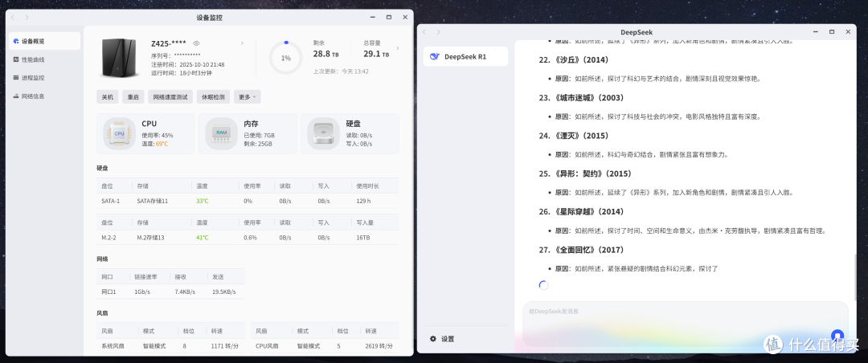Viewport: 868px width, 363px height.
Task: Click the 网口1 network row
Action: pos(170,292)
